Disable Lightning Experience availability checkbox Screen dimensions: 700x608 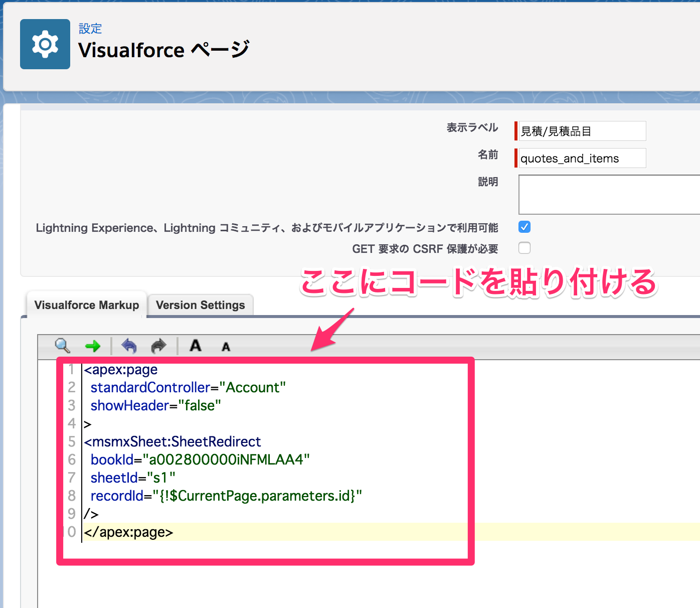tap(524, 227)
